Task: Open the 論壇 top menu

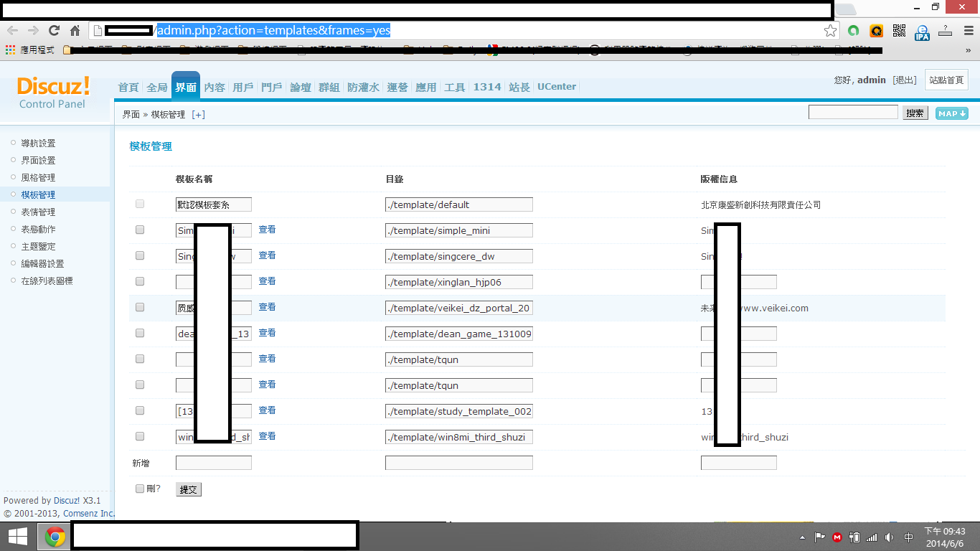Action: tap(301, 87)
